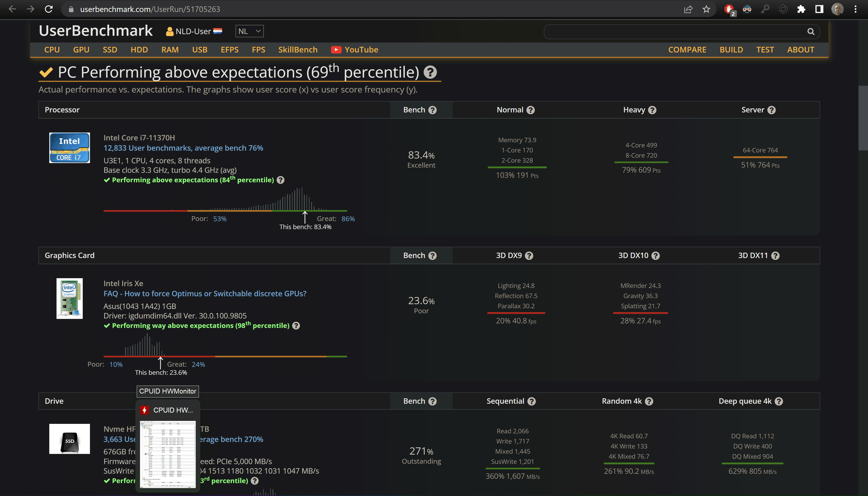Click help icon next to Server column
The height and width of the screenshot is (496, 868).
(x=772, y=110)
